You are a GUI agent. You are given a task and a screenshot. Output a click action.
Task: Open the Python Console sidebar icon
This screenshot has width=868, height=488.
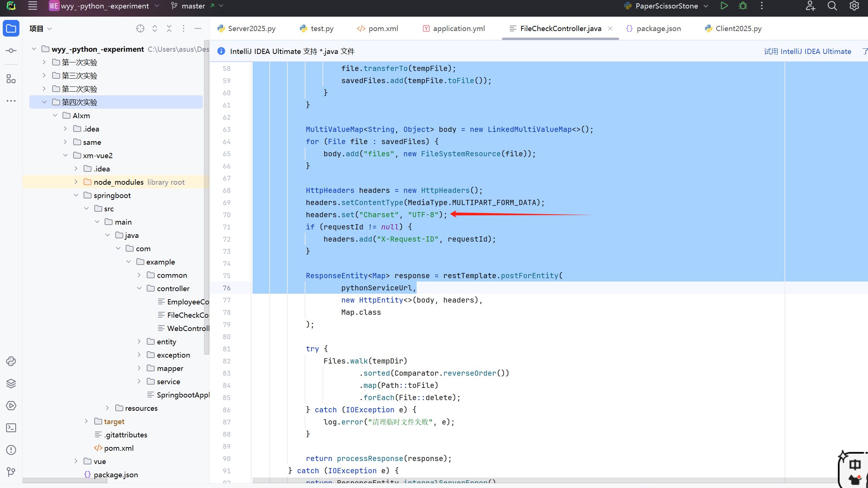11,361
